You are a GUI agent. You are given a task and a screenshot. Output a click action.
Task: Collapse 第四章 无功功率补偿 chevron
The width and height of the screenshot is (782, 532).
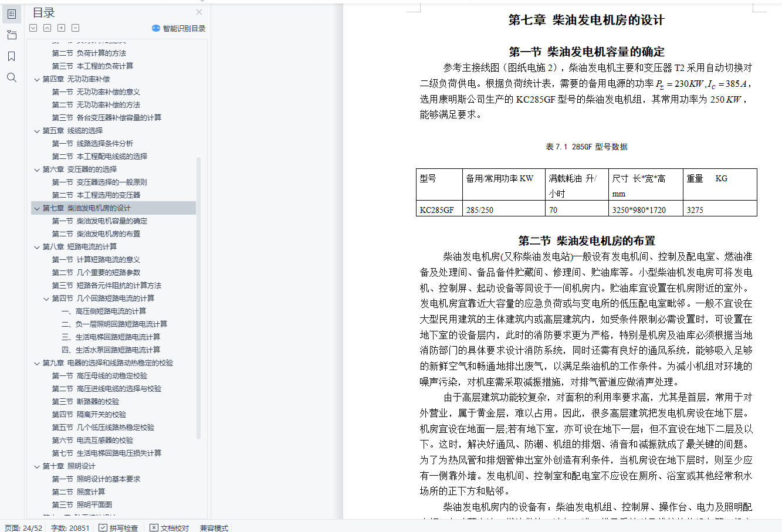(37, 79)
